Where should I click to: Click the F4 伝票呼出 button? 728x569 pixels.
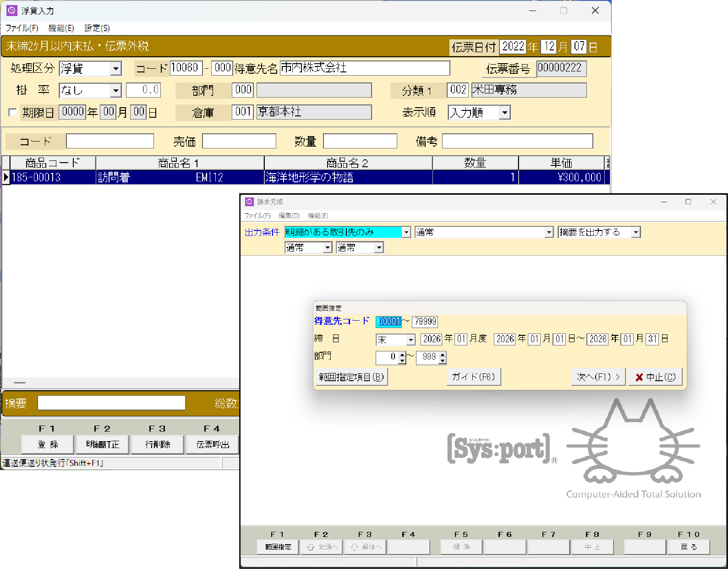coord(213,444)
